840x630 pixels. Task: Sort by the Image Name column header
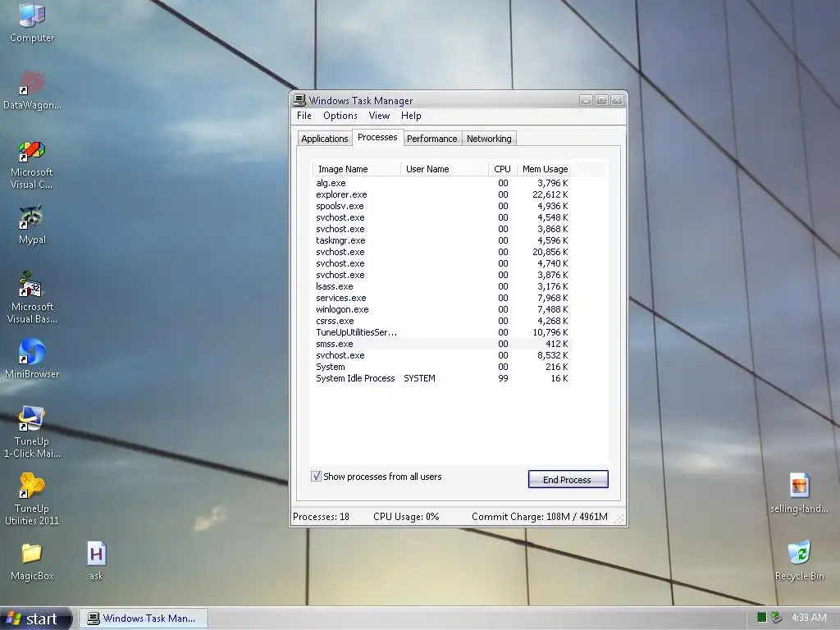[x=356, y=169]
